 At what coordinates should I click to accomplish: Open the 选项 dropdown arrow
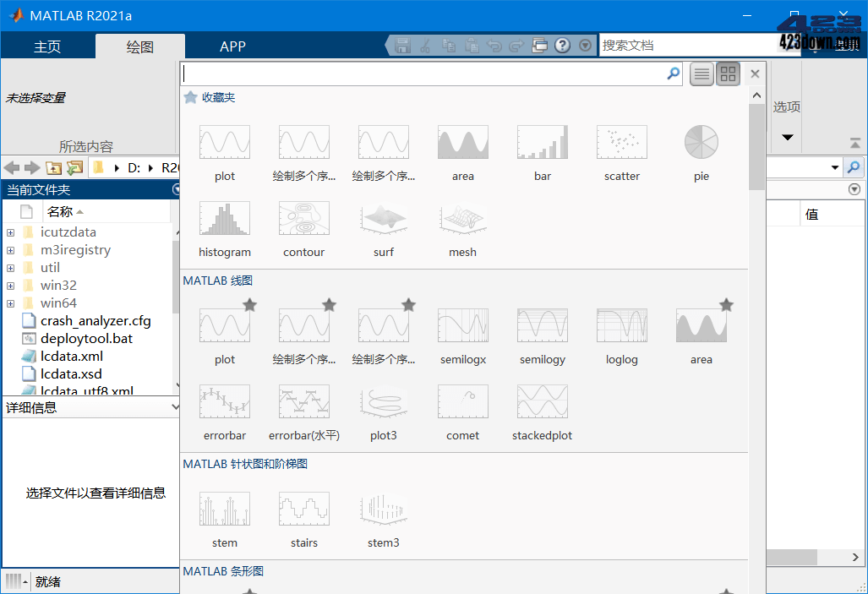pos(787,135)
